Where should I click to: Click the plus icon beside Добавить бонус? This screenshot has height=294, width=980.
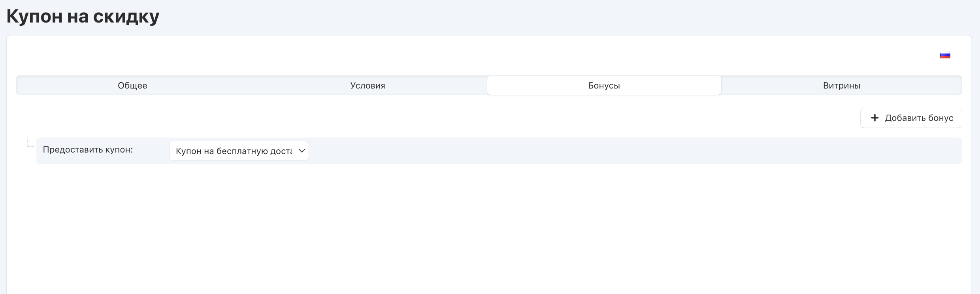tap(875, 118)
